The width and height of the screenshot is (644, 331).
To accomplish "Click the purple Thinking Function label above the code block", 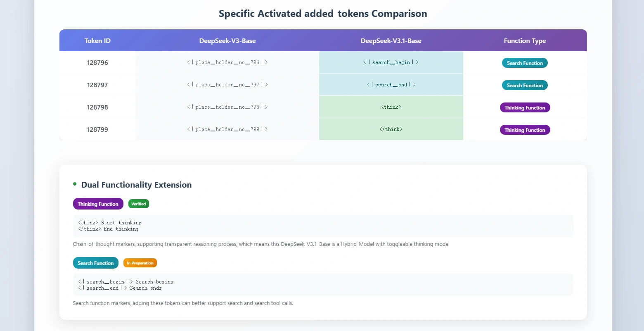I will coord(98,204).
